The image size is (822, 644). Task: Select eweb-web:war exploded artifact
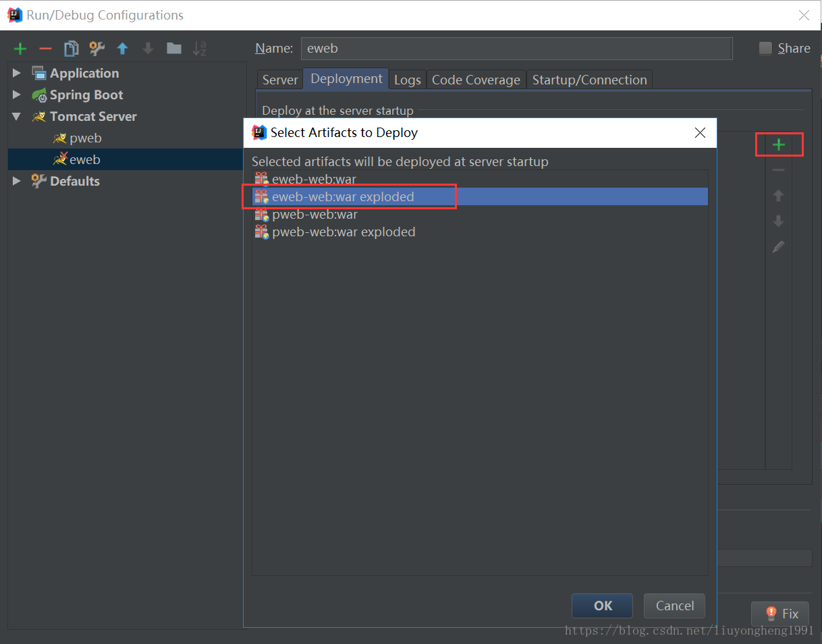[480, 196]
